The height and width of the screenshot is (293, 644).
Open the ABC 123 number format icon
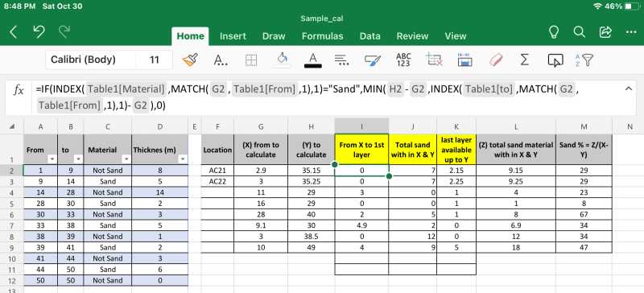[403, 60]
